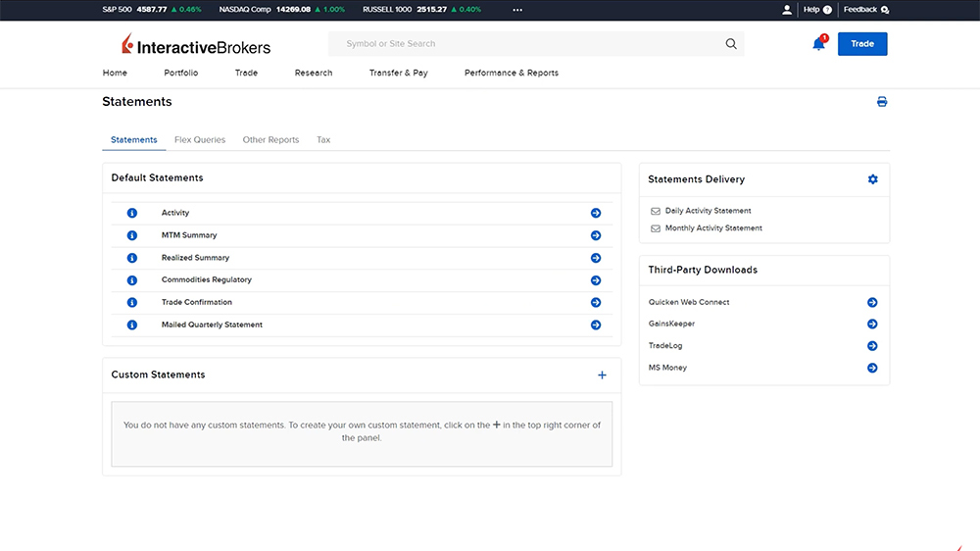This screenshot has height=551, width=980.
Task: Expand the ticker bar ellipsis menu
Action: tap(517, 10)
